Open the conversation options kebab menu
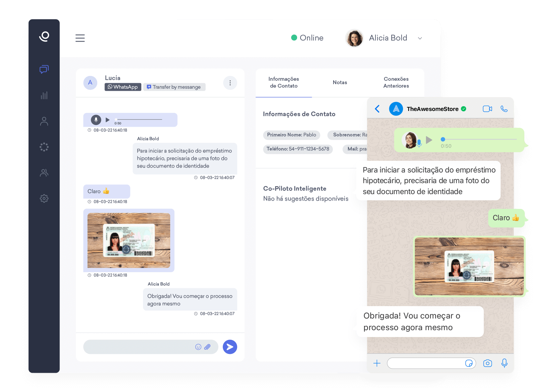The height and width of the screenshot is (392, 557). pos(230,83)
